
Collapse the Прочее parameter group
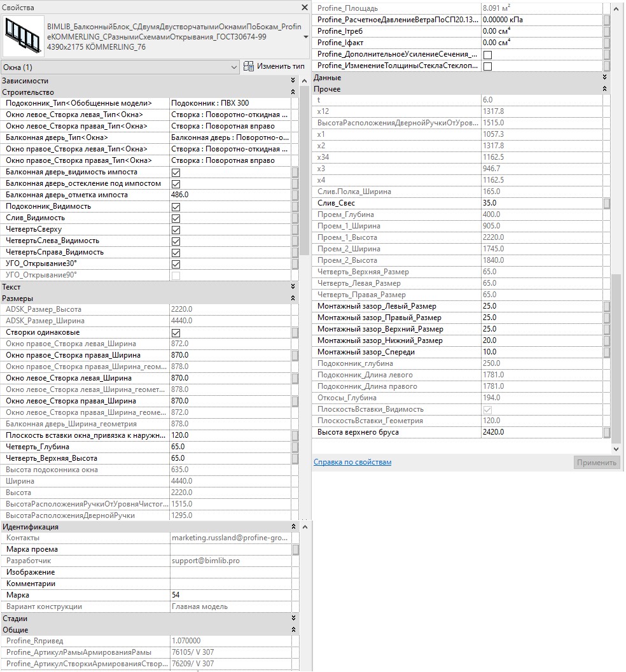coord(604,89)
